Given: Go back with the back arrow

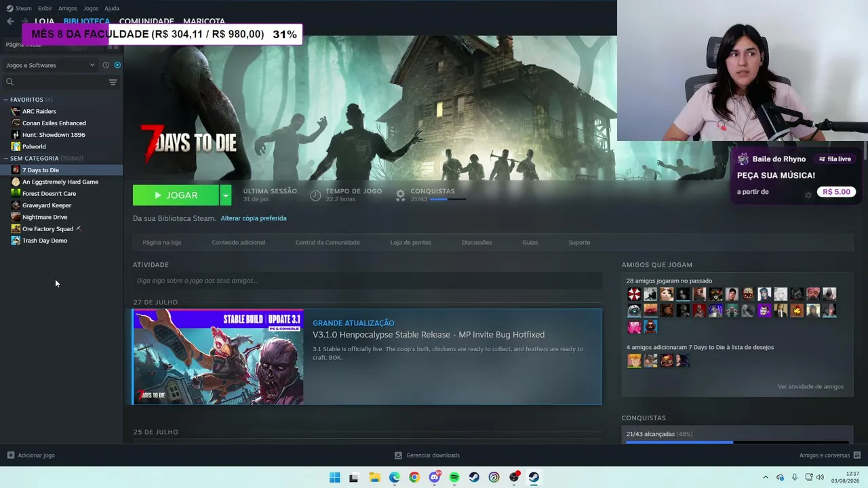Looking at the screenshot, I should click(10, 21).
